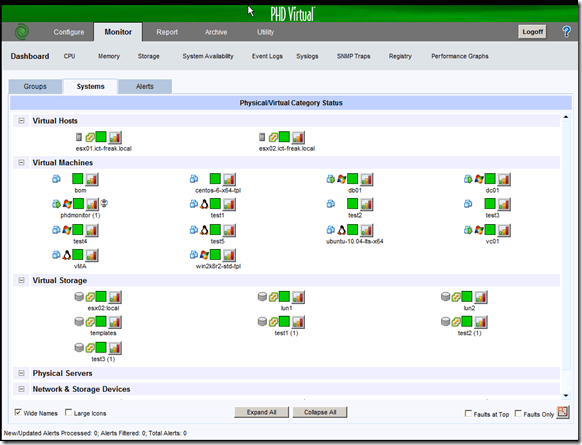Enable the Faults Only checkbox
Viewport: 582px width, 445px height.
[518, 413]
